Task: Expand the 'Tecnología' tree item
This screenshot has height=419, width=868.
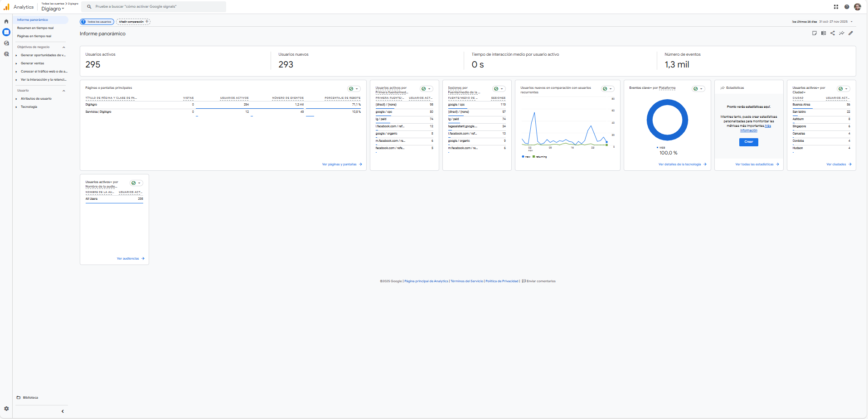Action: [x=16, y=107]
